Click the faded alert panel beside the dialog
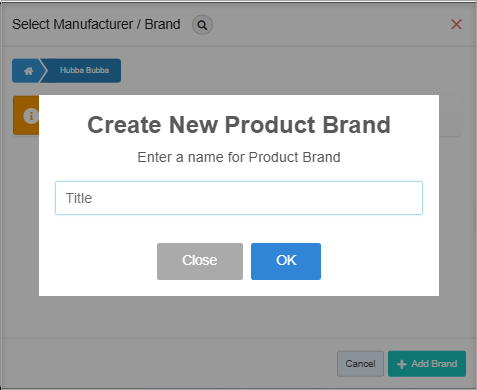 click(x=450, y=116)
